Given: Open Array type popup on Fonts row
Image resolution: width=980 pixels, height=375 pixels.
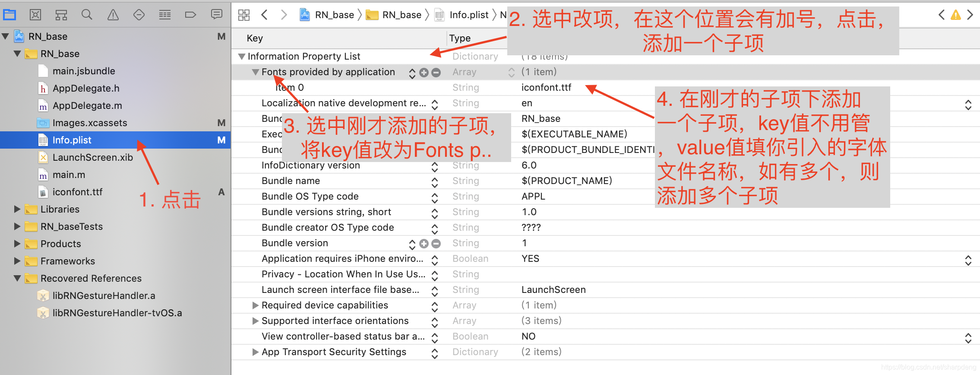Looking at the screenshot, I should click(512, 72).
